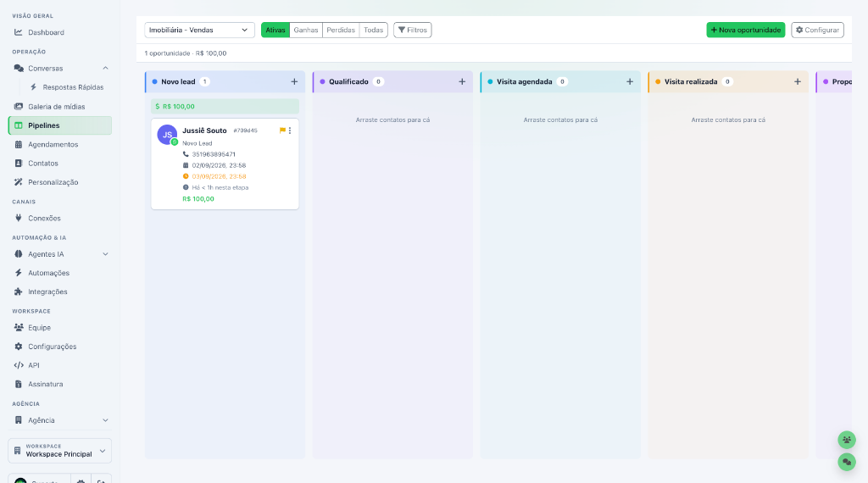Click the Galeria de mídias image icon
868x483 pixels.
(19, 106)
